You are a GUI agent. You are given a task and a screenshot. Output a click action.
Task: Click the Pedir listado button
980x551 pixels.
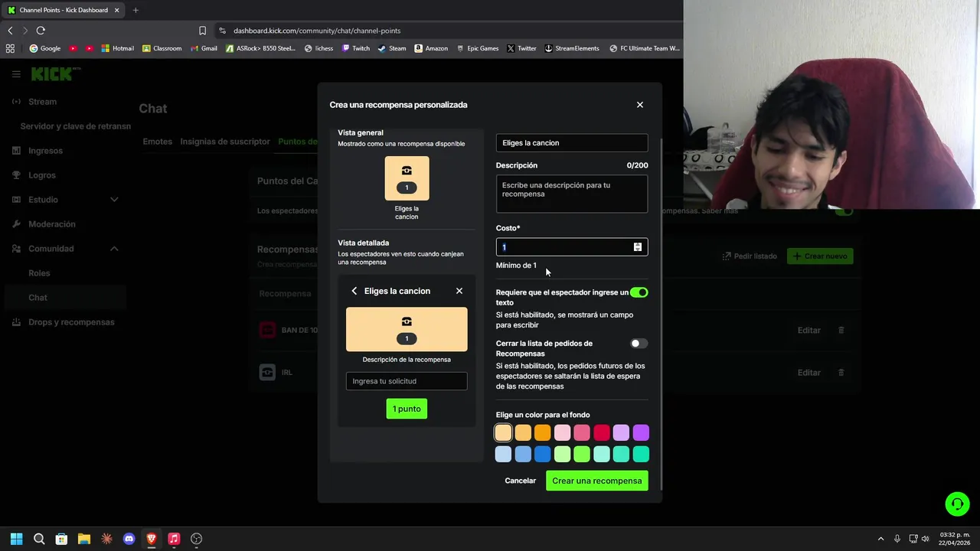pos(750,256)
